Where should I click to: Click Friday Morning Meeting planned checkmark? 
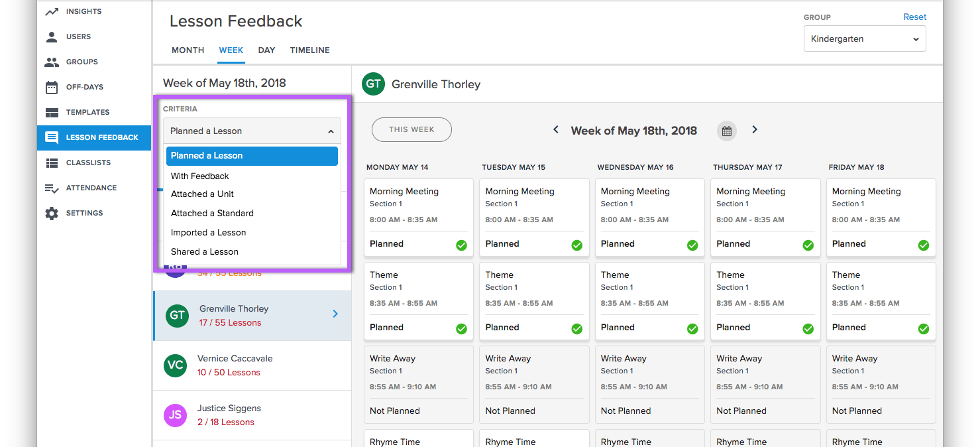[924, 245]
